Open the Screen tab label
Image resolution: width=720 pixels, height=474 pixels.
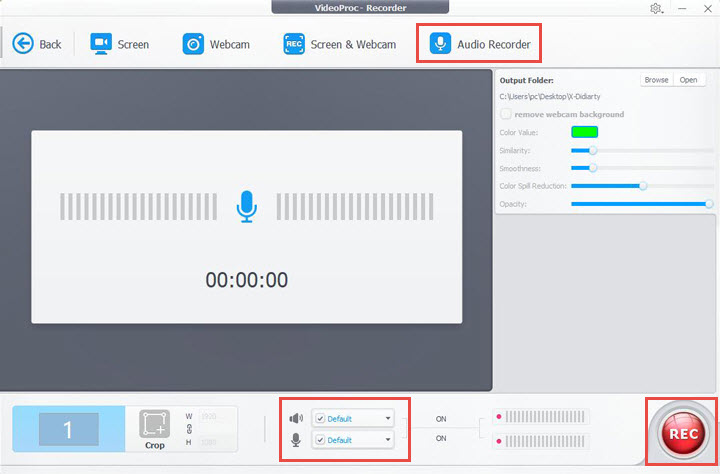pyautogui.click(x=133, y=45)
